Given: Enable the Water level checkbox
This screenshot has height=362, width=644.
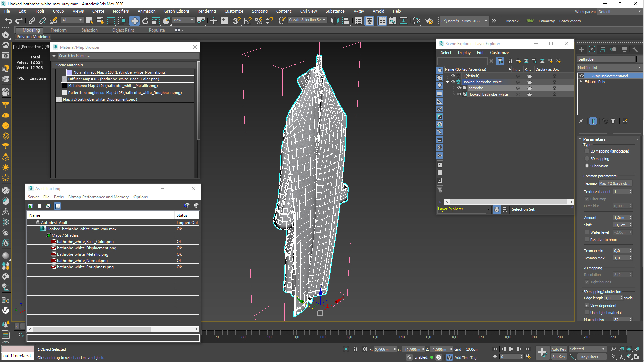Looking at the screenshot, I should point(587,232).
